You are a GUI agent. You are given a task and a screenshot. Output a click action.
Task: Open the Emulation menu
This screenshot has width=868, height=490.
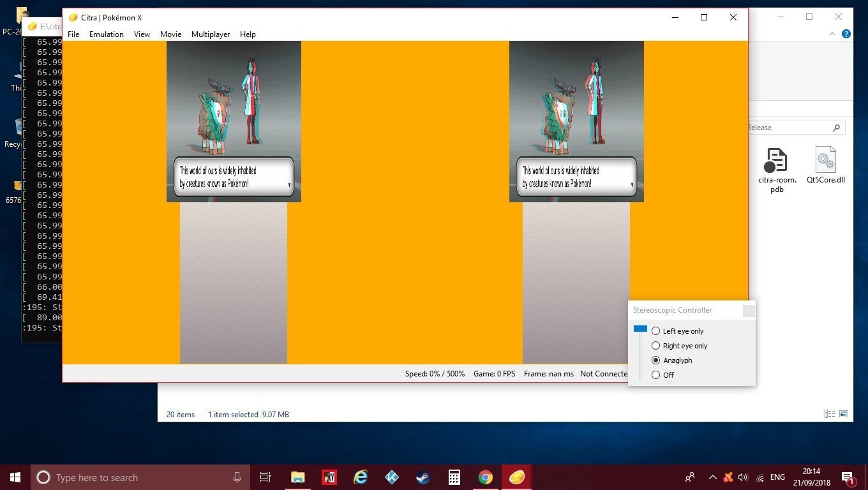107,34
